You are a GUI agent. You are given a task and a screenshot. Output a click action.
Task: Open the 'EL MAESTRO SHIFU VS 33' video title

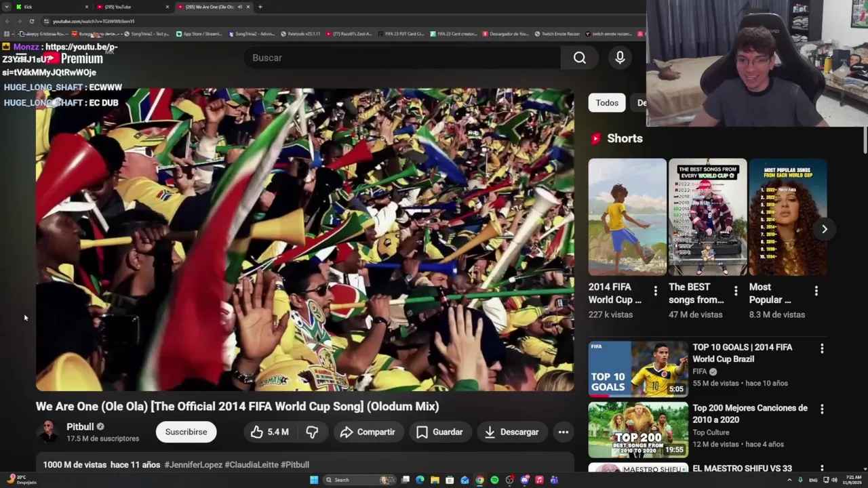(742, 468)
